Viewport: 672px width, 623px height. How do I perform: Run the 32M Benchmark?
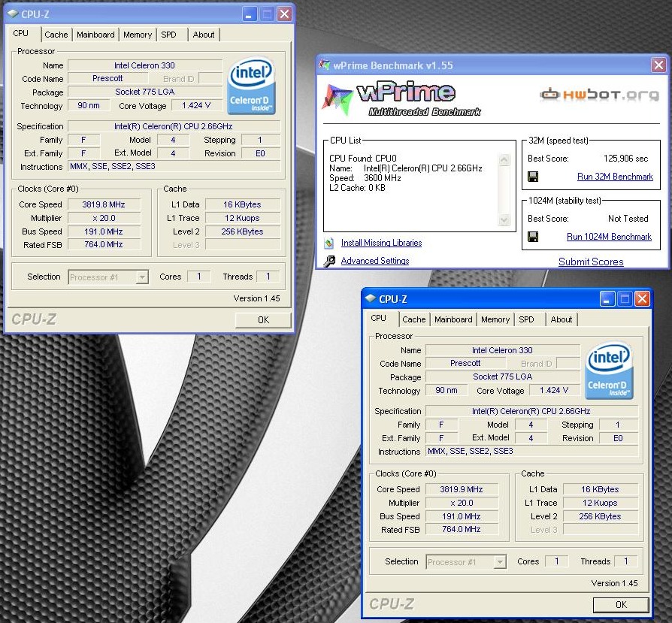click(615, 177)
